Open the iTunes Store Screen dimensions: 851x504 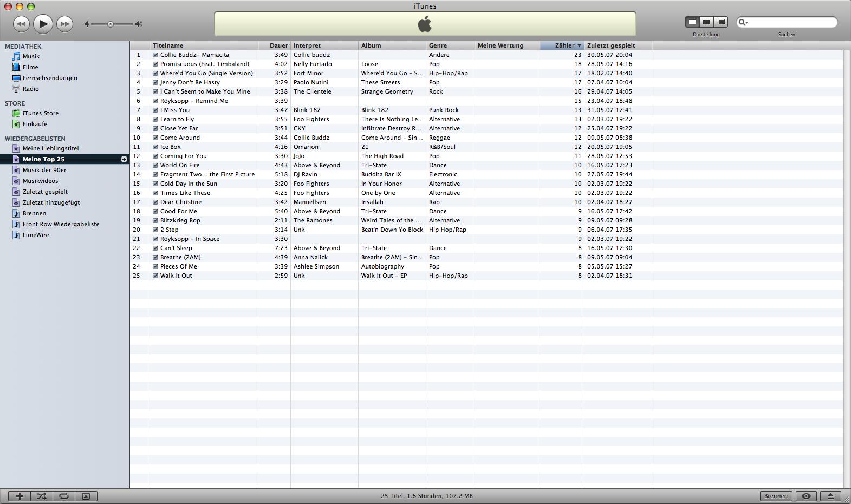point(41,113)
